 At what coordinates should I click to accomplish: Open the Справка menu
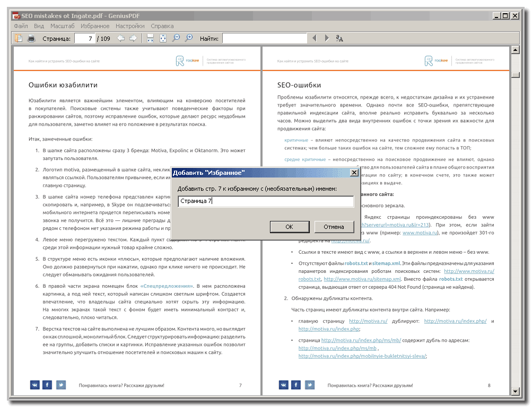(x=162, y=26)
